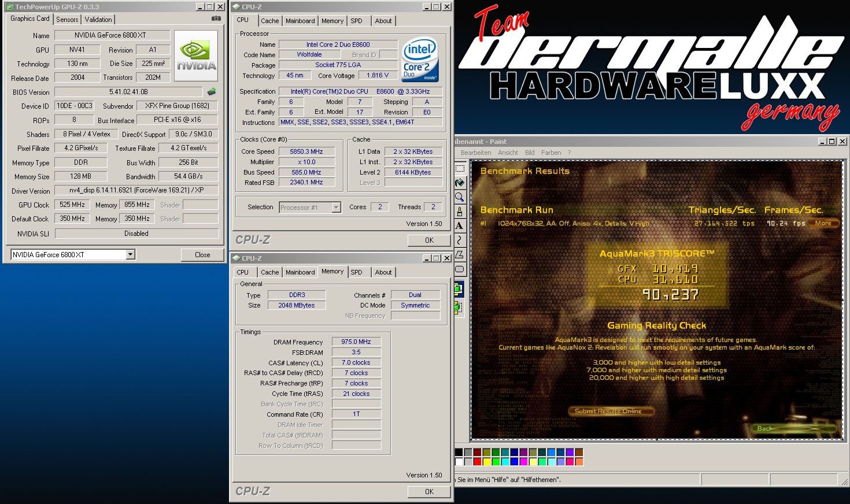This screenshot has height=504, width=850.
Task: Click the Core Voltage value '1.816 V'
Action: pos(378,75)
